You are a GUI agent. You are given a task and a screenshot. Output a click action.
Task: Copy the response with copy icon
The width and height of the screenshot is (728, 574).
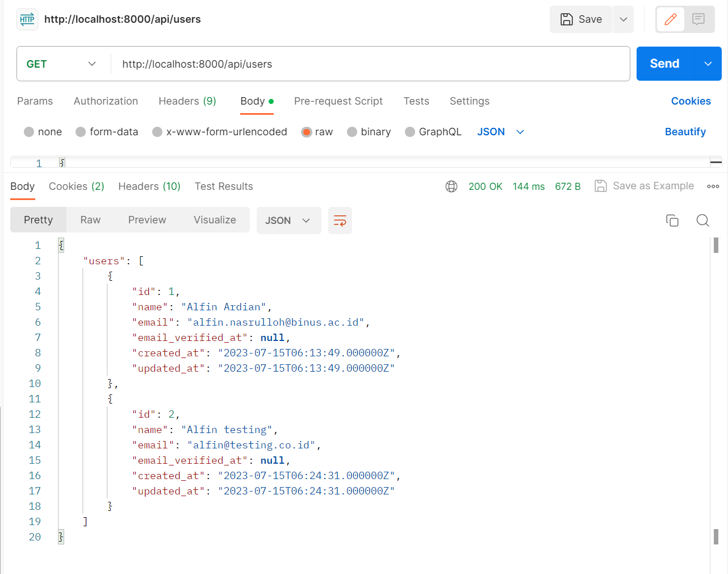(672, 221)
